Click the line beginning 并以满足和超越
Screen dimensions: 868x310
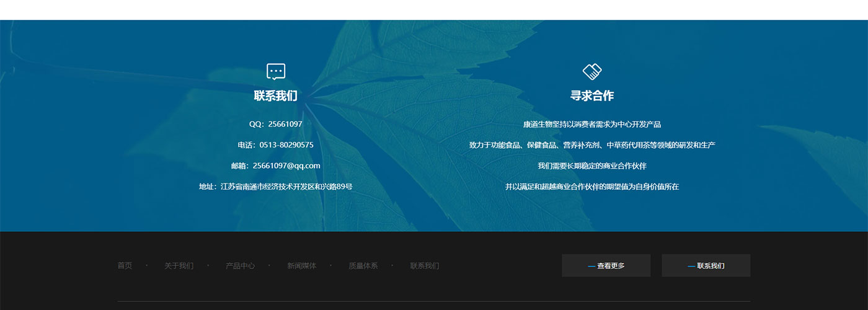pos(592,187)
